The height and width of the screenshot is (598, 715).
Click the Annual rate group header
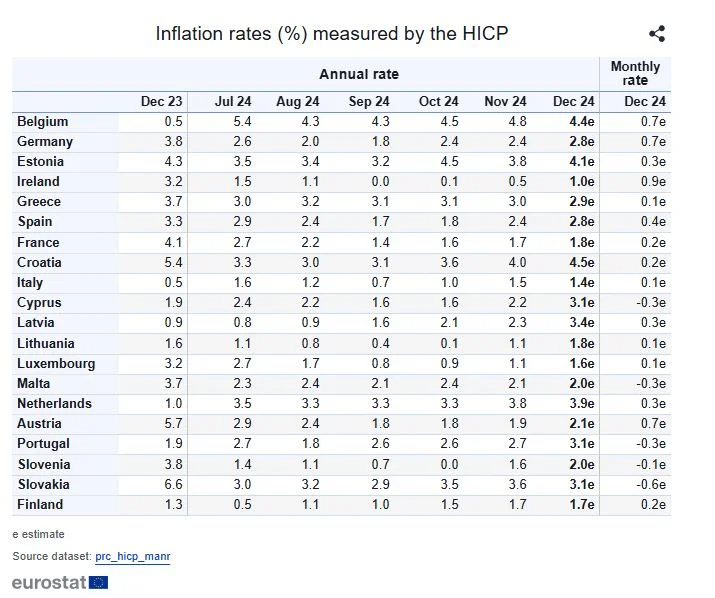click(359, 74)
